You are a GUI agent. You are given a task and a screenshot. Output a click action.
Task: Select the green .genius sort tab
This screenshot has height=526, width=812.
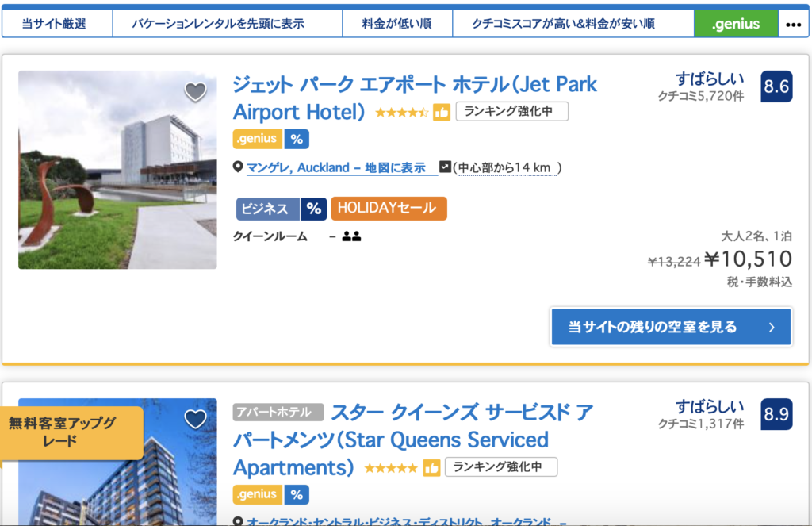(735, 24)
